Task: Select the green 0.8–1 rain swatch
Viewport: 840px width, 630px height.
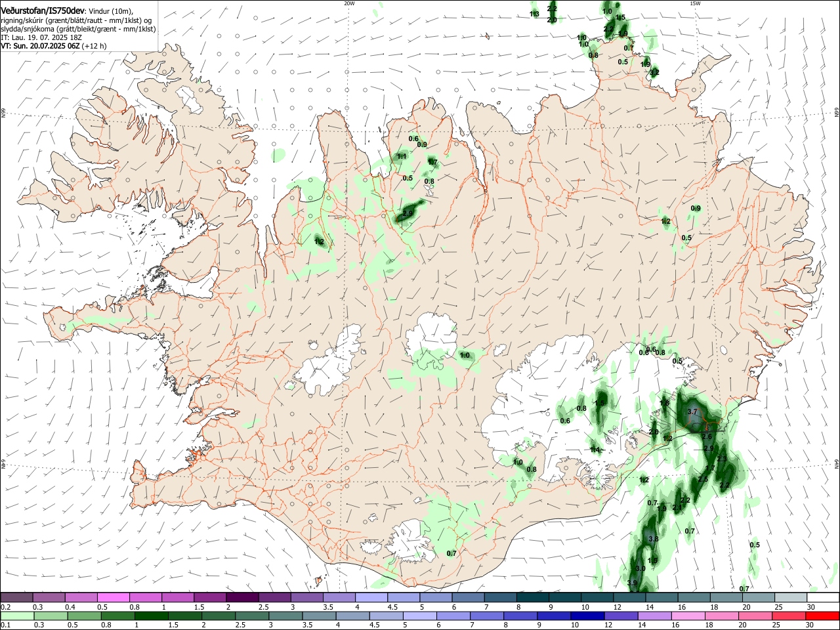Action: pos(118,616)
